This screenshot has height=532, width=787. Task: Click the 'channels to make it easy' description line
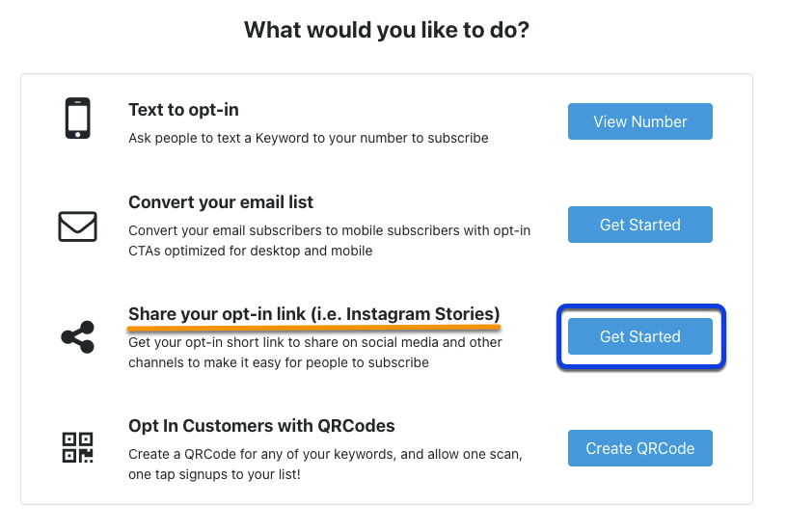coord(279,362)
